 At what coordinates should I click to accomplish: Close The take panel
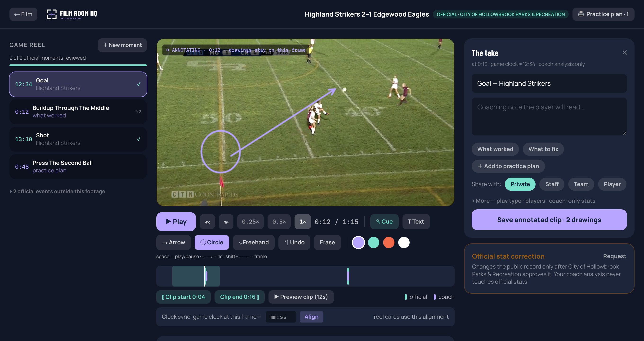pyautogui.click(x=625, y=53)
